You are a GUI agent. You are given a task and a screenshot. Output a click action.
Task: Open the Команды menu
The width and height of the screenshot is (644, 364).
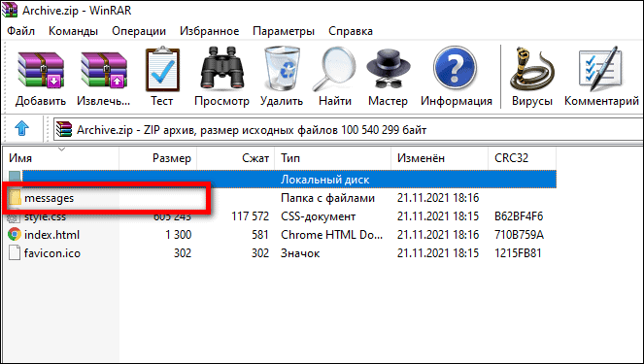click(73, 31)
